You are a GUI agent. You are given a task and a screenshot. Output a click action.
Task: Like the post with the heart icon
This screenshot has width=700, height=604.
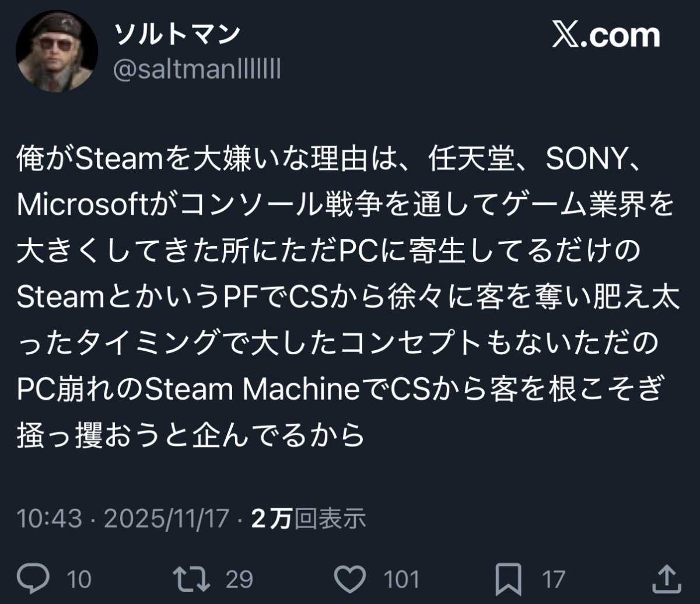(x=352, y=578)
